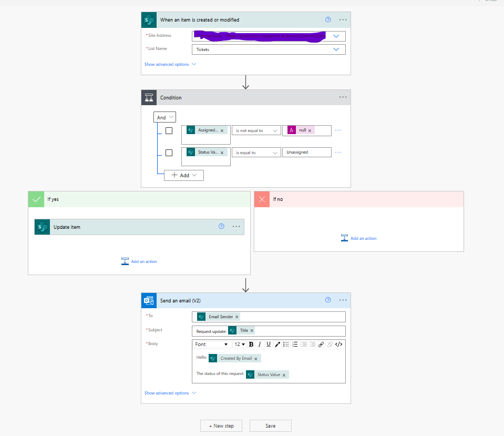Image resolution: width=504 pixels, height=436 pixels.
Task: Insert a hyperlink in the email body
Action: (321, 344)
